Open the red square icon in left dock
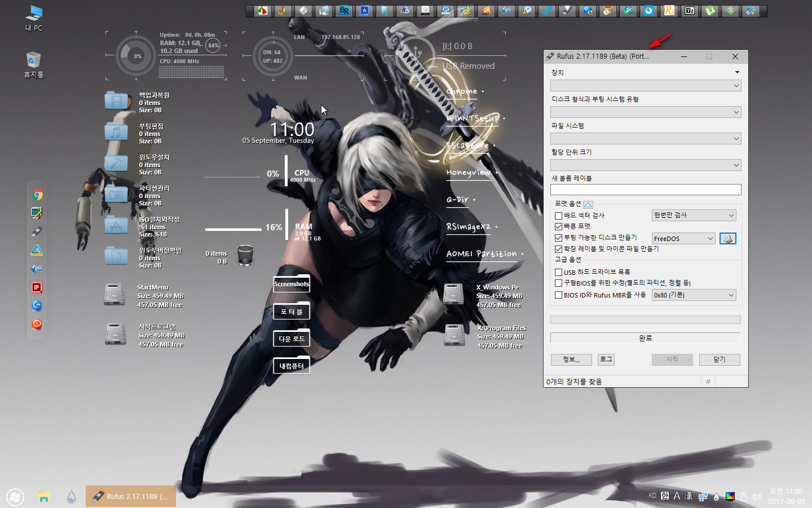This screenshot has height=508, width=812. 37,287
